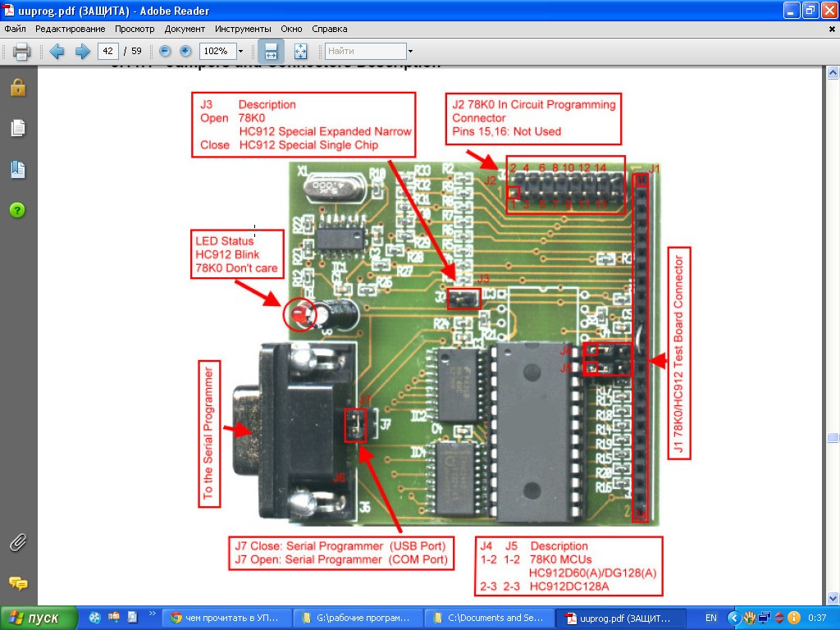840x630 pixels.
Task: Switch to Chrome task чем прочитать в УП
Action: coord(226,618)
